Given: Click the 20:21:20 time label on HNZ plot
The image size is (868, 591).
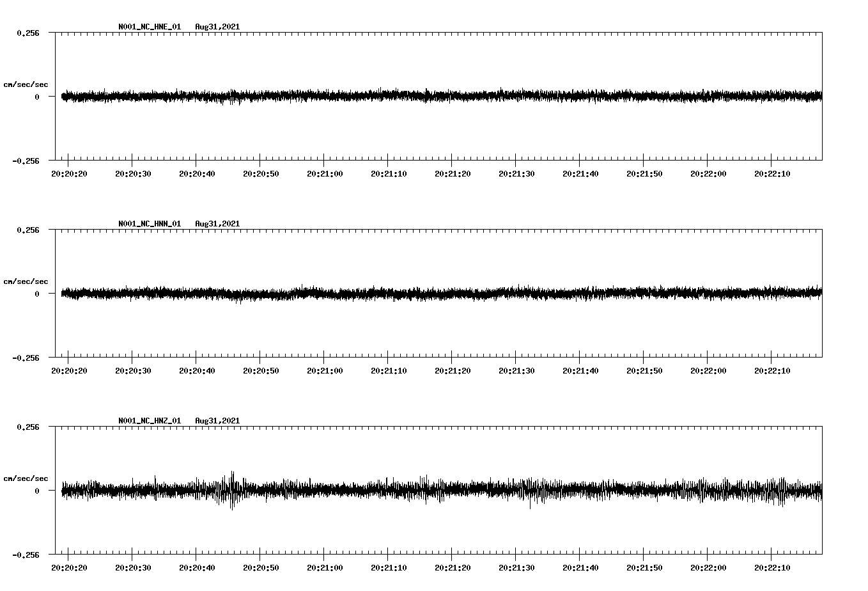Looking at the screenshot, I should coord(453,568).
